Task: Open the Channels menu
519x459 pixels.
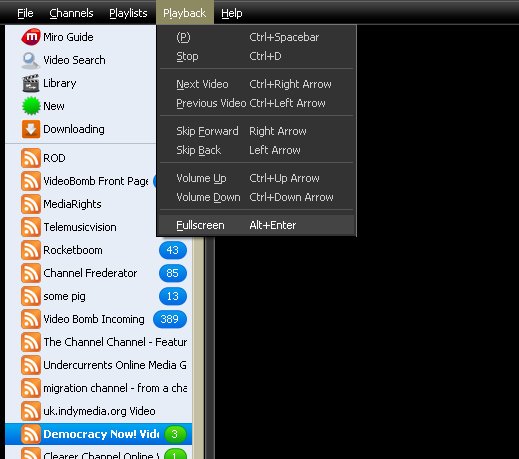Action: (x=71, y=13)
